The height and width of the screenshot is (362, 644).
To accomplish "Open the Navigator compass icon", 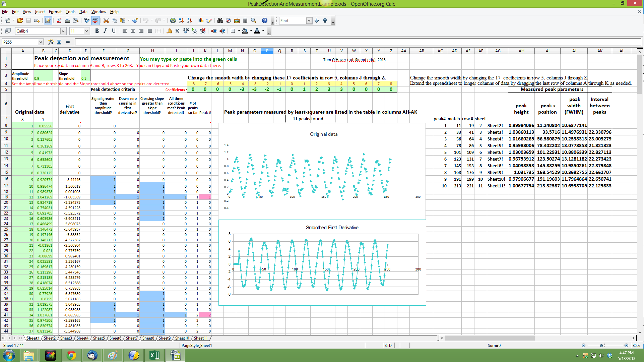I will [x=229, y=21].
